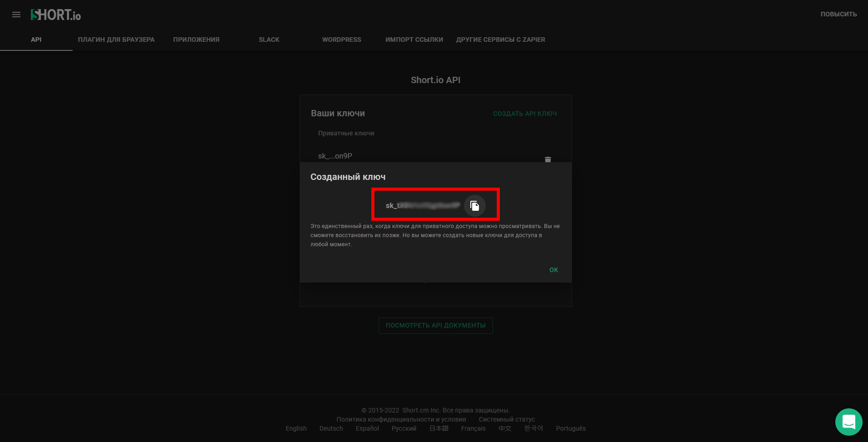Viewport: 868px width, 442px height.
Task: Switch language to 日本語
Action: (439, 428)
